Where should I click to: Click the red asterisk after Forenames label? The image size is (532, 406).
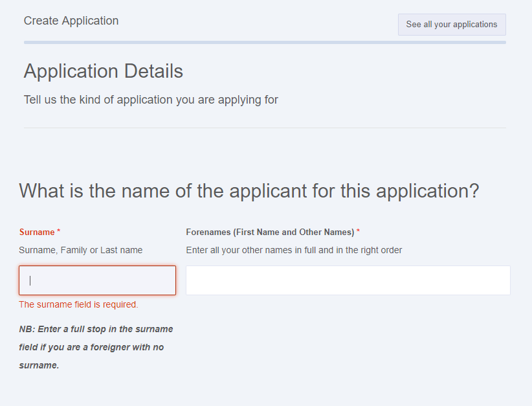tap(359, 231)
